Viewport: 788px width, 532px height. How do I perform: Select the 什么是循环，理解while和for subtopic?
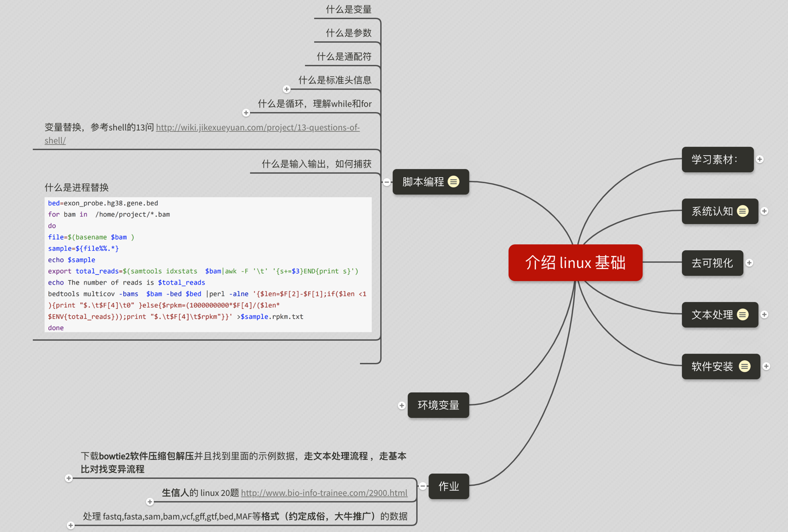pos(315,104)
